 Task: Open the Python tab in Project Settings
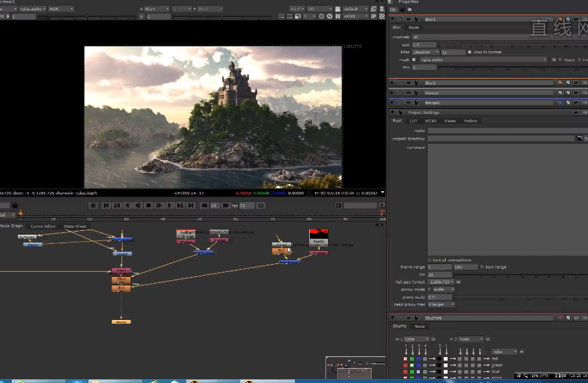pyautogui.click(x=470, y=121)
